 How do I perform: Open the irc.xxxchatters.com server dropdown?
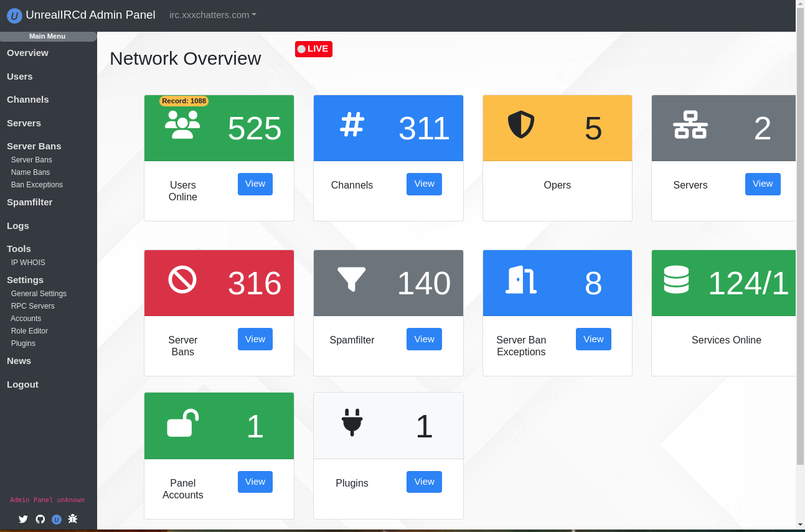click(x=213, y=15)
